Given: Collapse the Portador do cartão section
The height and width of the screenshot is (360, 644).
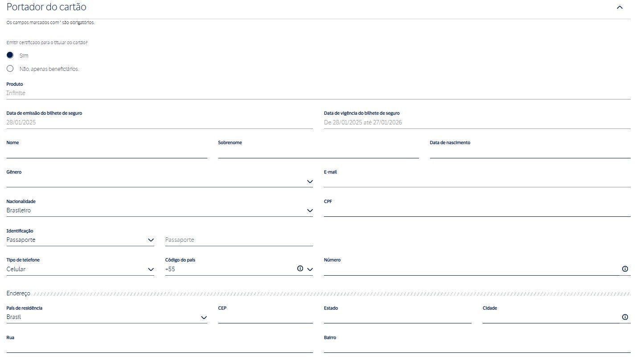Looking at the screenshot, I should (619, 8).
